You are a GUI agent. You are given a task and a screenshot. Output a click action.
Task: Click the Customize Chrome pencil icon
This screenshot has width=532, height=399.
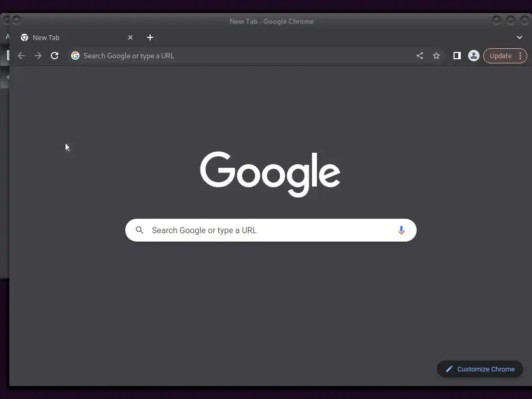click(x=449, y=369)
